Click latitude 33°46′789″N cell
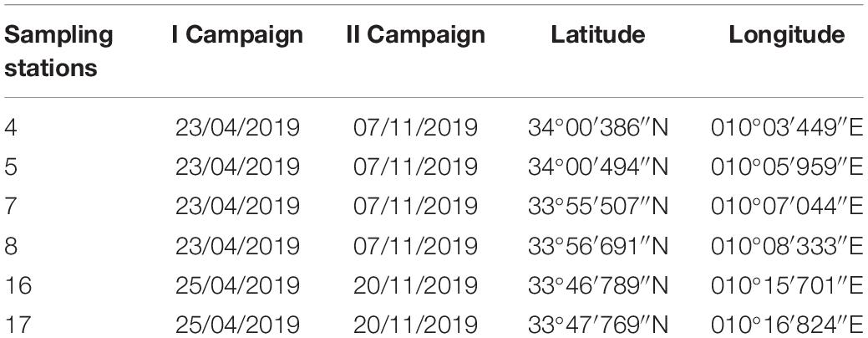 click(598, 284)
